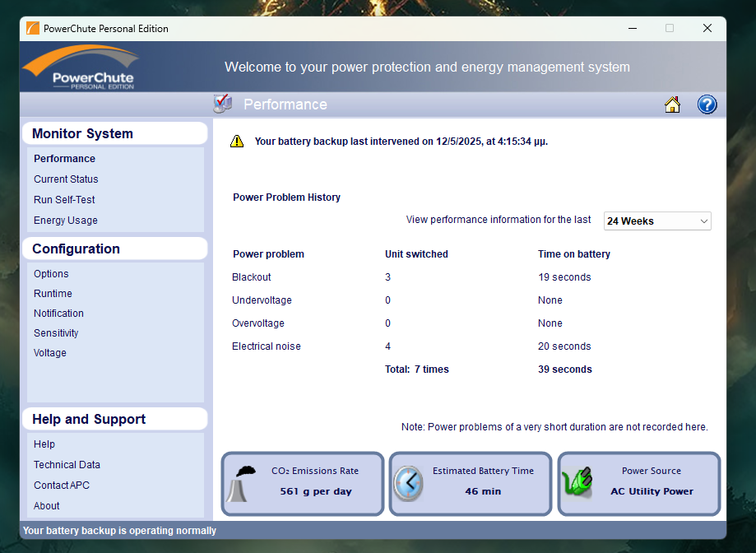Click status bar 'operating normally' message
The width and height of the screenshot is (756, 553).
119,531
